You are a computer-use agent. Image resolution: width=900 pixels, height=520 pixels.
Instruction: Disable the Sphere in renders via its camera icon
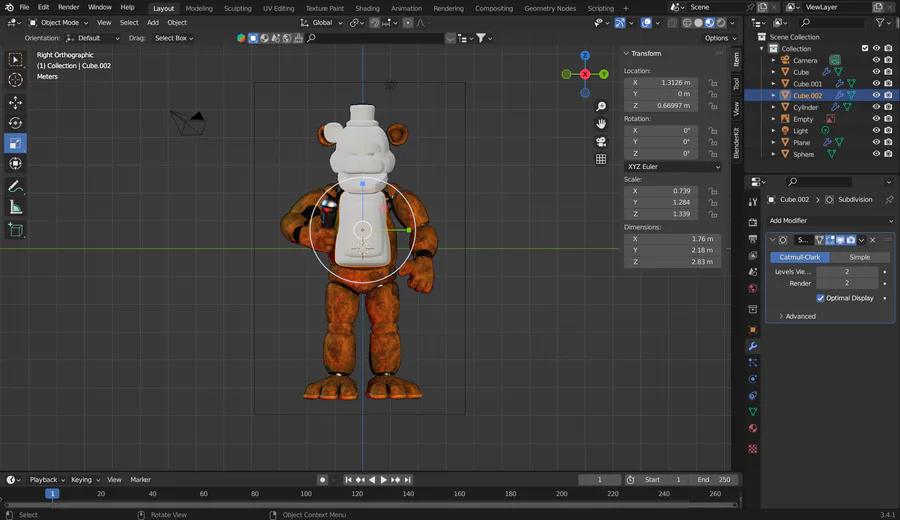click(x=889, y=154)
